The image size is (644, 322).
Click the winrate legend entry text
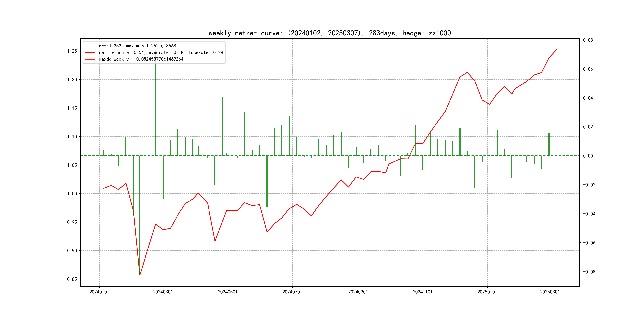pyautogui.click(x=161, y=52)
